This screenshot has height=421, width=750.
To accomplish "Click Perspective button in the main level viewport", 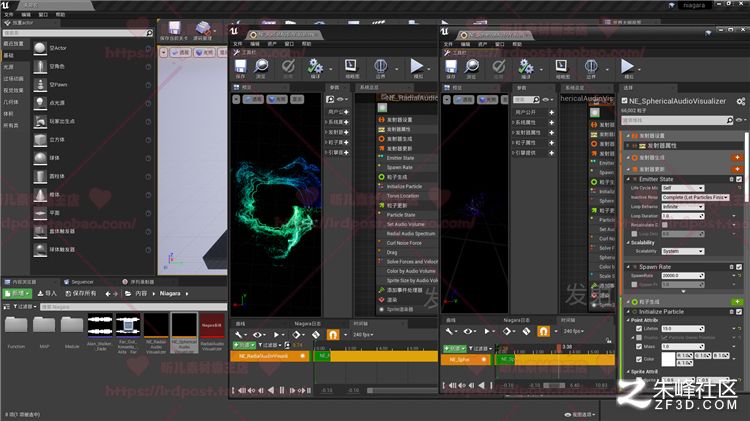I will tap(180, 52).
